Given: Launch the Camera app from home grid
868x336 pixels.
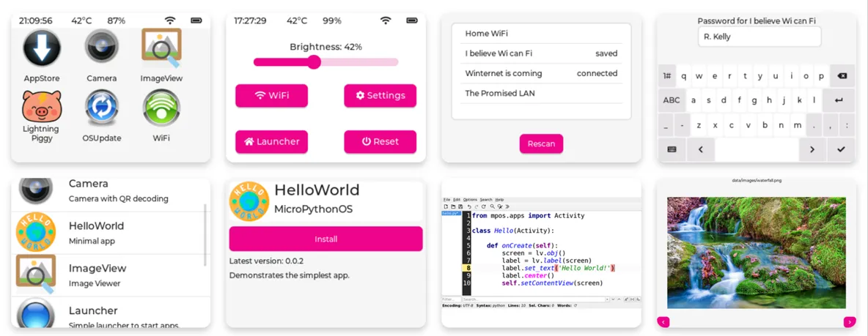Looking at the screenshot, I should tap(101, 48).
